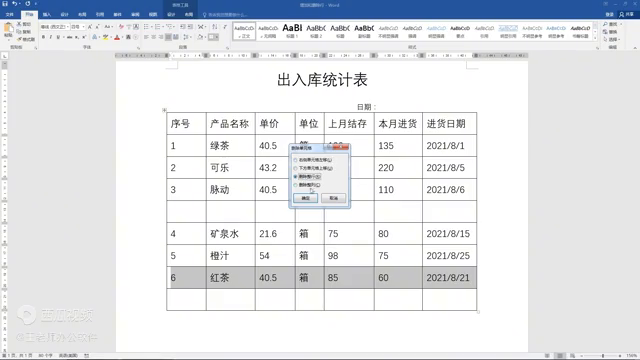Apply the Normal style thumbnail
The image size is (640, 360).
click(x=244, y=31)
